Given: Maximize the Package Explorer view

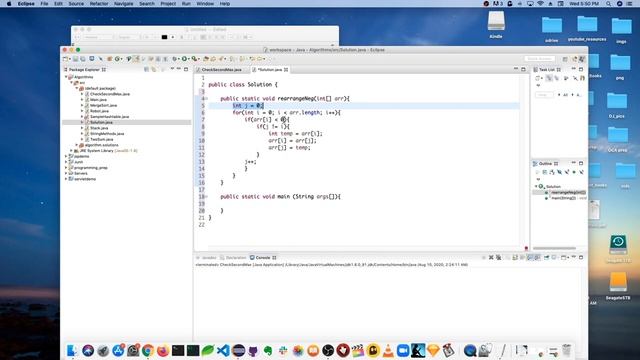Looking at the screenshot, I should (186, 69).
